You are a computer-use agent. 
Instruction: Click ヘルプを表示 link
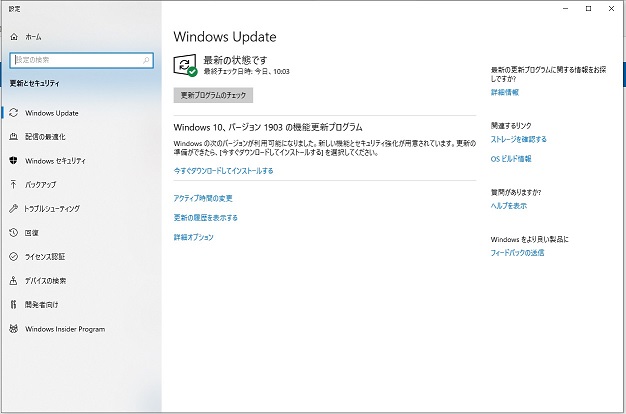[x=509, y=206]
